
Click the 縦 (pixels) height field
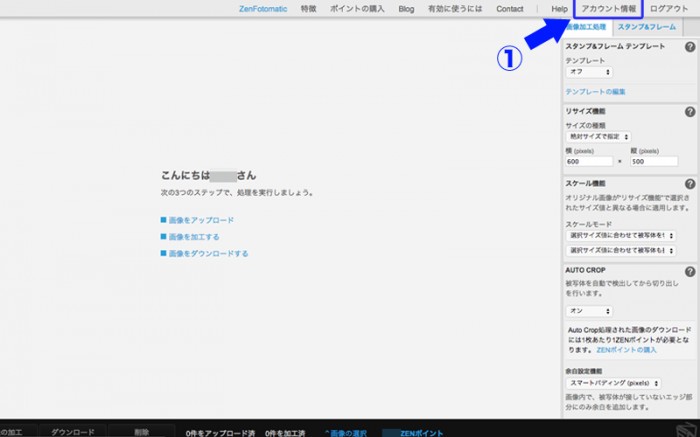point(654,161)
